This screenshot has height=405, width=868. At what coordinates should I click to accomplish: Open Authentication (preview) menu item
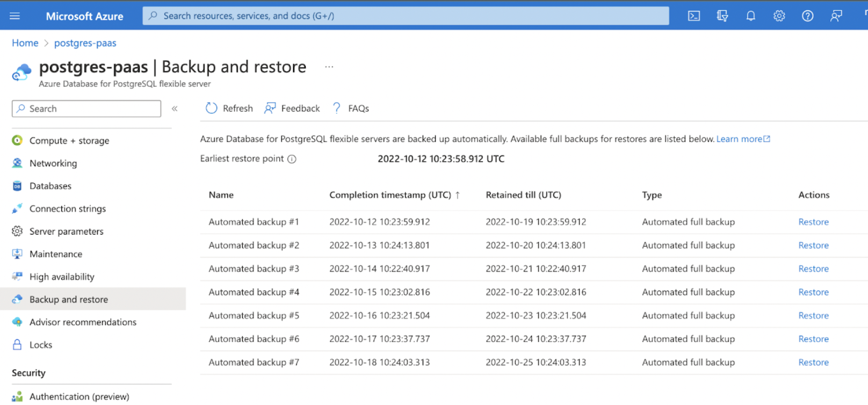tap(79, 396)
